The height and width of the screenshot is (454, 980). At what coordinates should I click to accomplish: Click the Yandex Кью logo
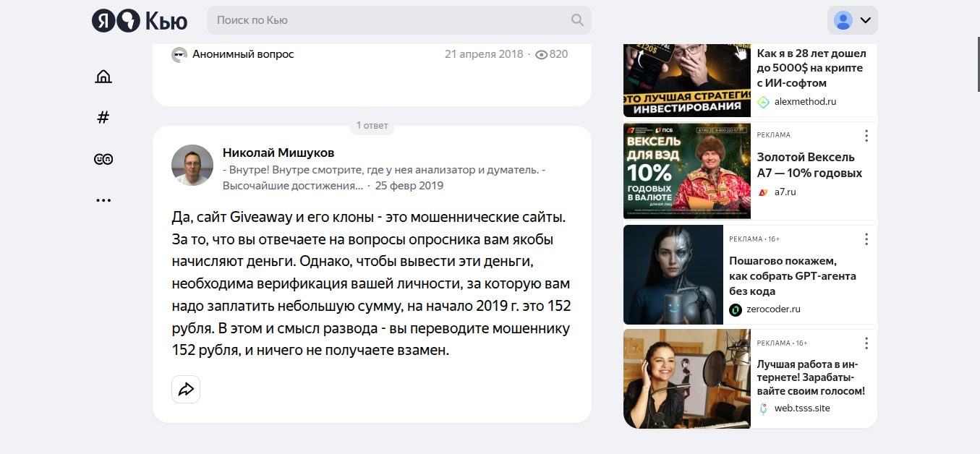pyautogui.click(x=140, y=20)
